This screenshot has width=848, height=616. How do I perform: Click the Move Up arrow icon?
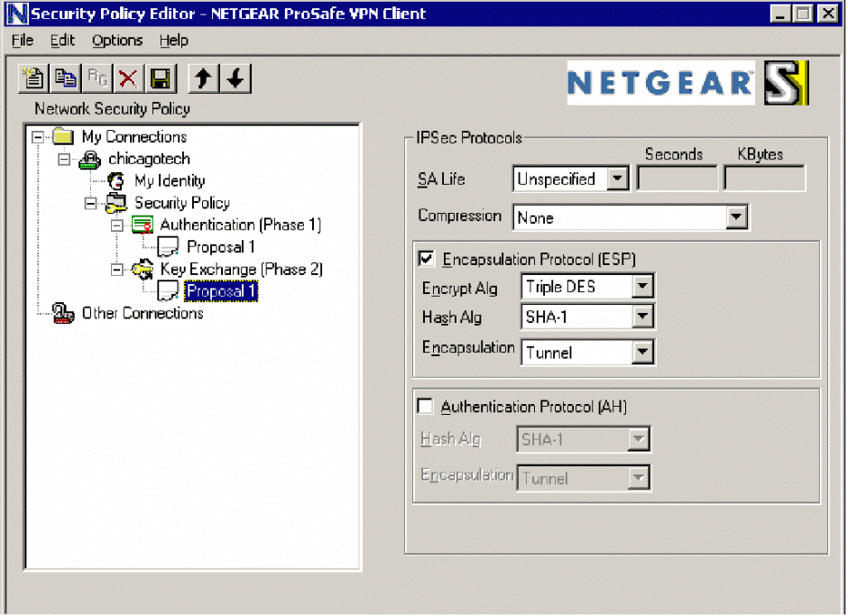click(x=203, y=79)
